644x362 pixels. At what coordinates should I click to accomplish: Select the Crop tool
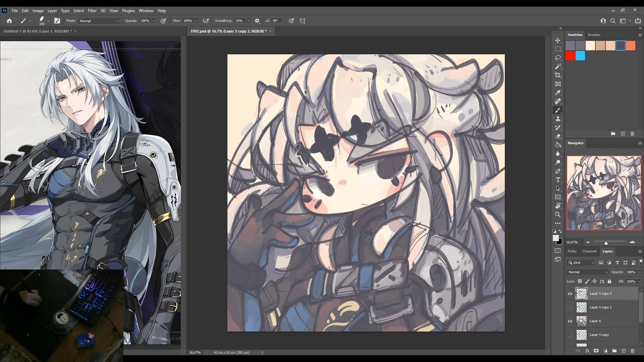(x=558, y=75)
